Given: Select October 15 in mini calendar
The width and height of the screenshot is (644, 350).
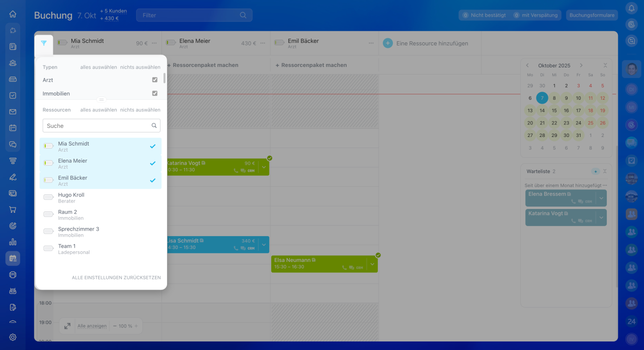Looking at the screenshot, I should (554, 110).
